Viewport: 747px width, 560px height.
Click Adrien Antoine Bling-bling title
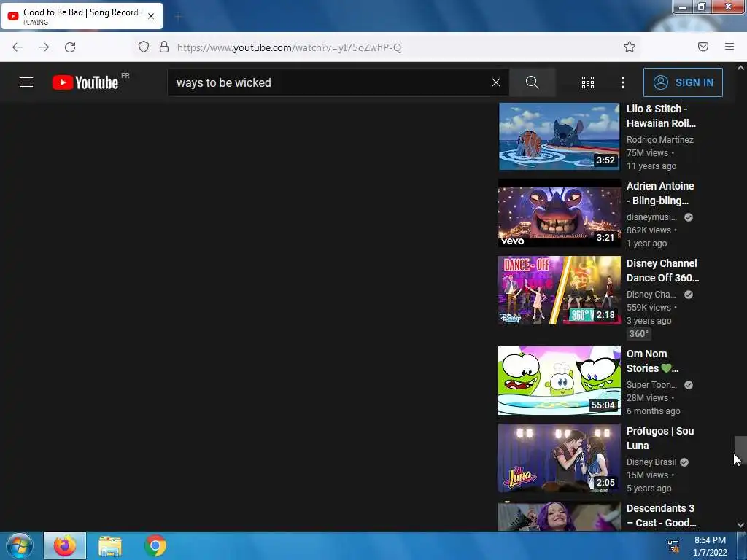[x=660, y=193]
